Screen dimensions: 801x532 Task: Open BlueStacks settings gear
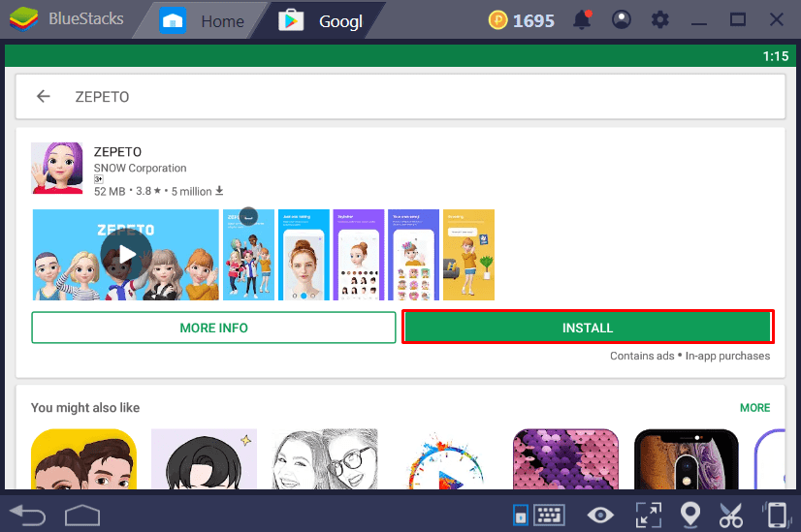(660, 19)
